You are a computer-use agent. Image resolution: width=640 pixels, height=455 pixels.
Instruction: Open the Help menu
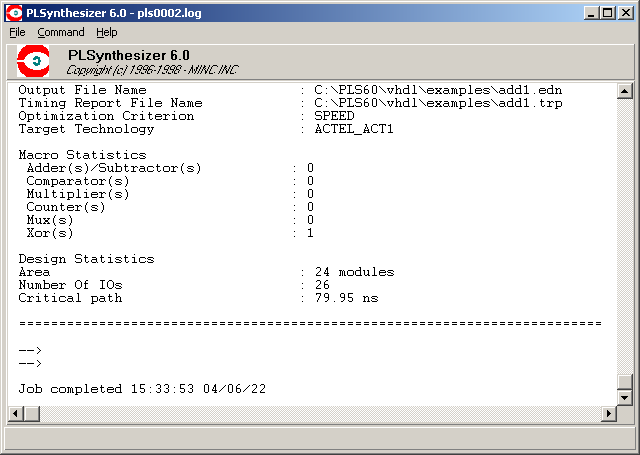[106, 32]
